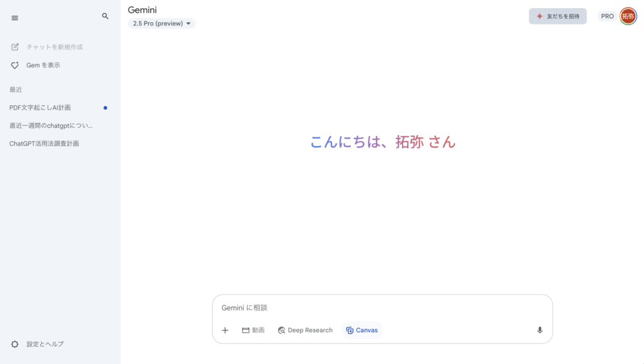
Task: Click the 最近 section heading
Action: point(16,89)
